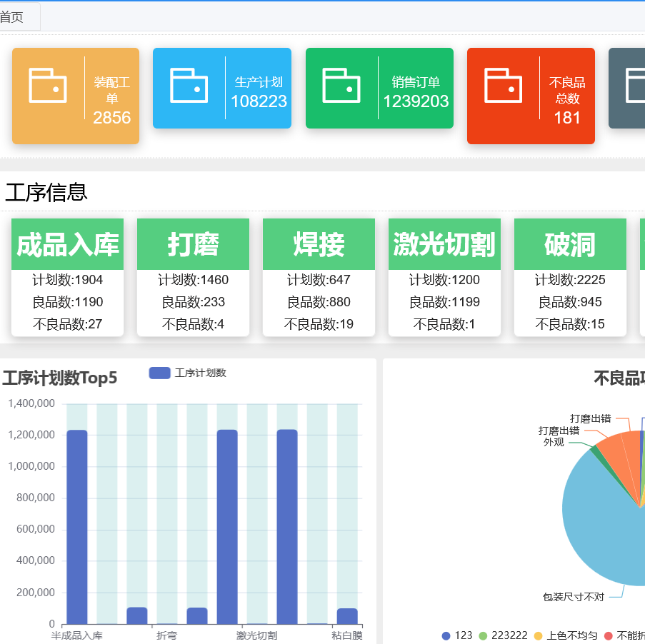Toggle the 上色不均匀 legend entry
645x644 pixels.
(x=538, y=635)
